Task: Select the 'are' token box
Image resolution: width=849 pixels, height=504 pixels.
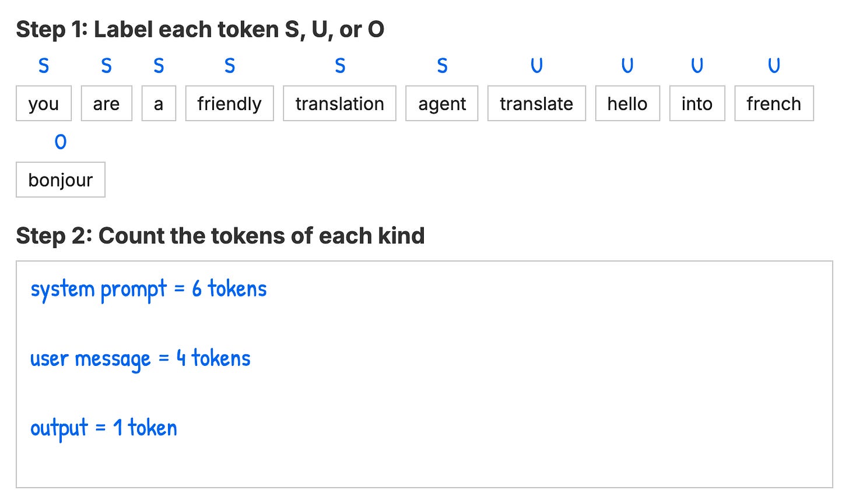Action: pyautogui.click(x=107, y=104)
